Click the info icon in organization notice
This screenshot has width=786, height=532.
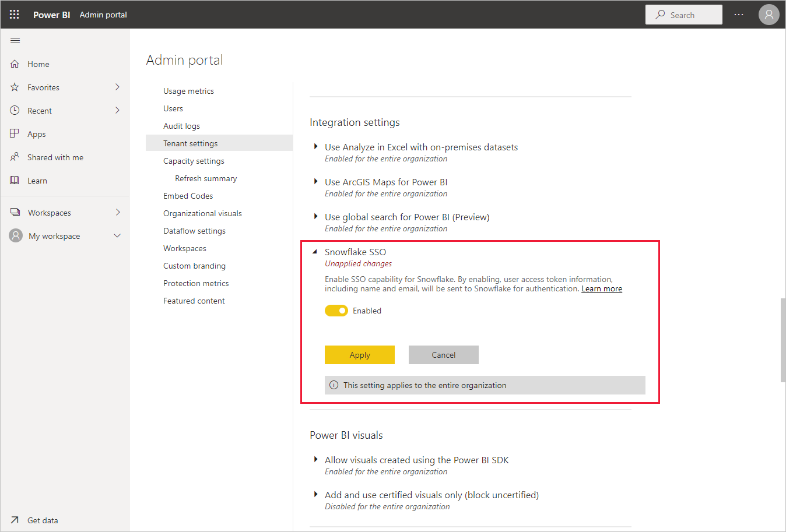pos(334,385)
